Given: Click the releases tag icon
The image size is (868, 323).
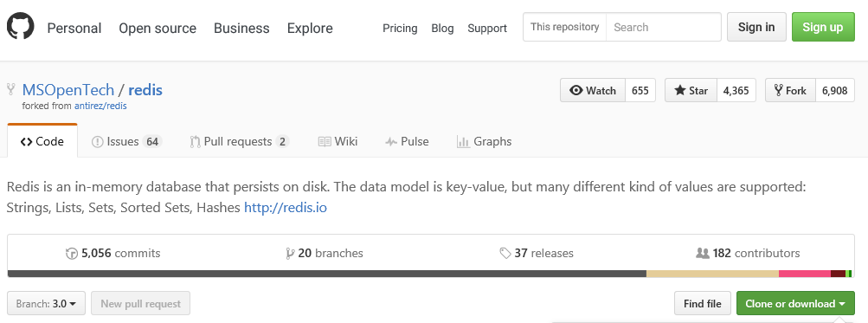Looking at the screenshot, I should pos(505,254).
